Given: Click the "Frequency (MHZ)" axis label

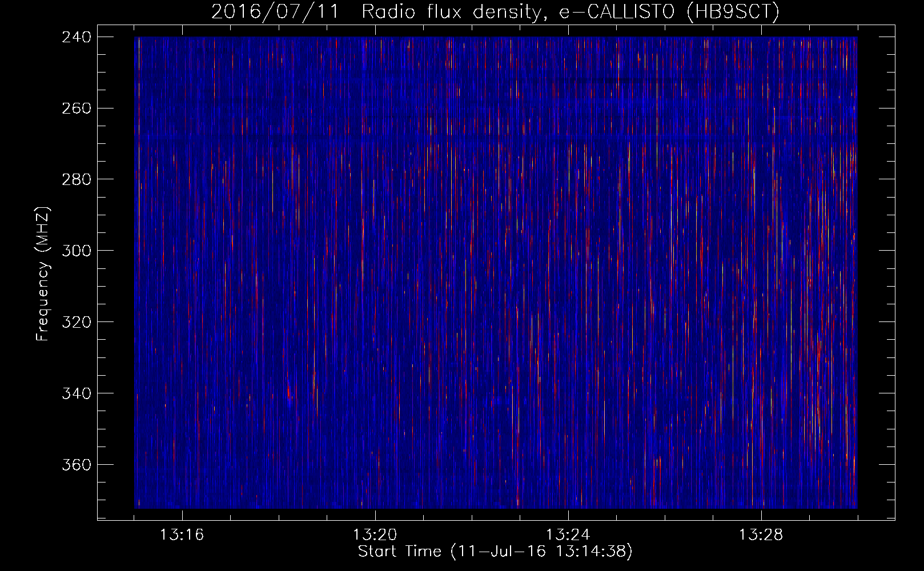Looking at the screenshot, I should 43,274.
